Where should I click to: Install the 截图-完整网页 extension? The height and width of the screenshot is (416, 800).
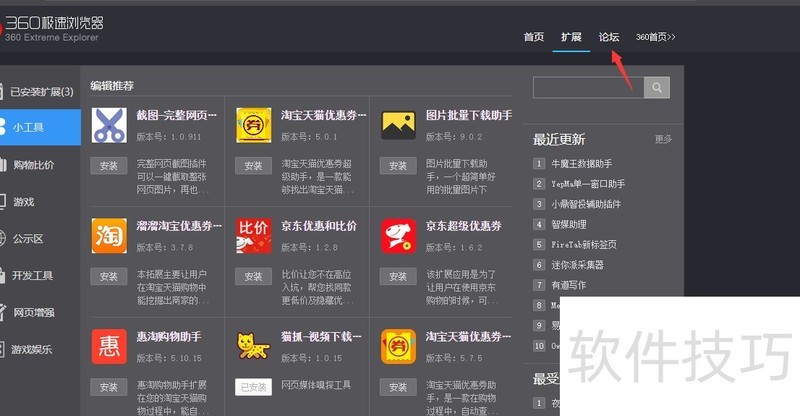tap(109, 166)
